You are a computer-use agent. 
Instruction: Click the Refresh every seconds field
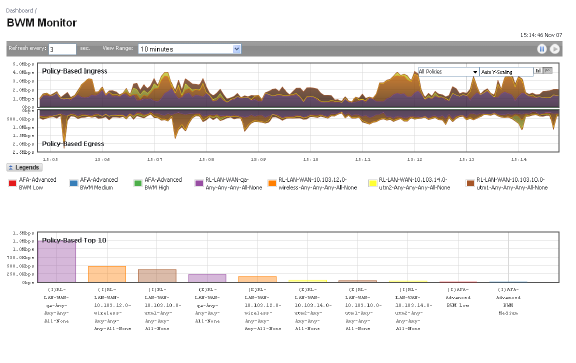[x=62, y=49]
